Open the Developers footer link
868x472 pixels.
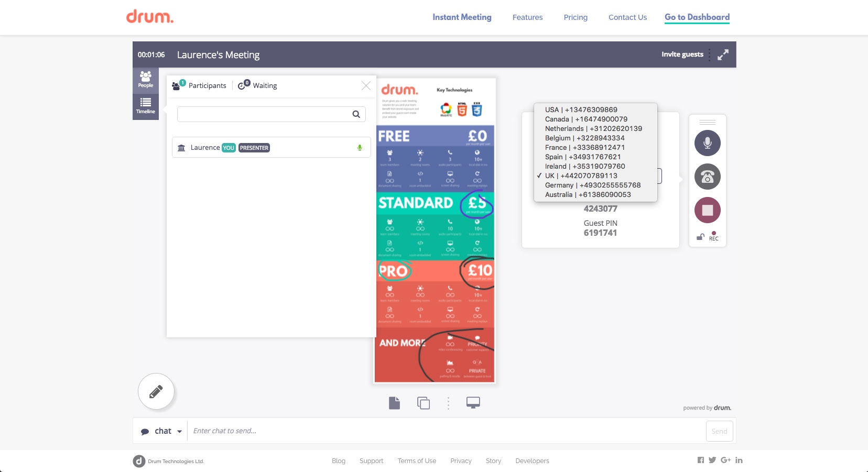tap(532, 461)
